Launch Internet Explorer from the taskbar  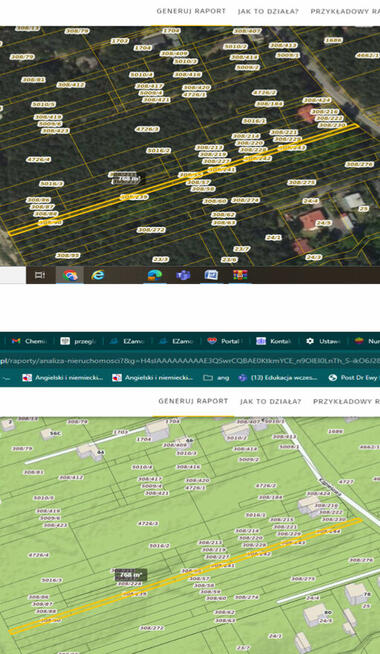[98, 275]
